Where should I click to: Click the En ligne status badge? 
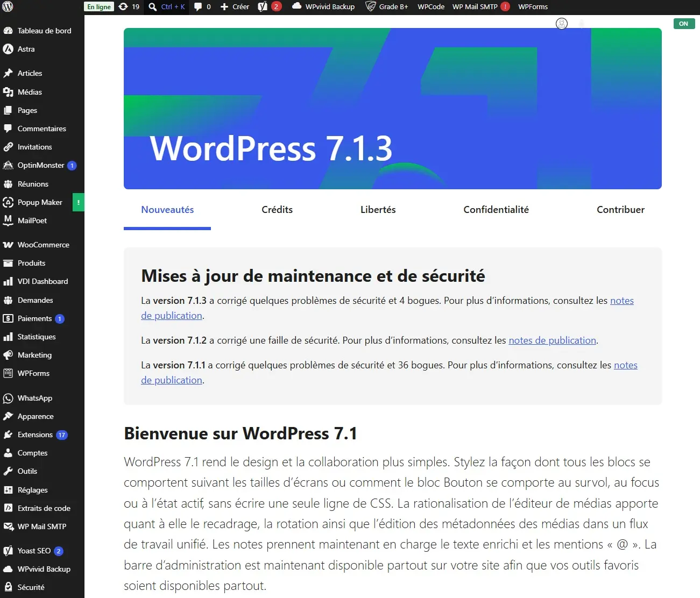[x=99, y=7]
